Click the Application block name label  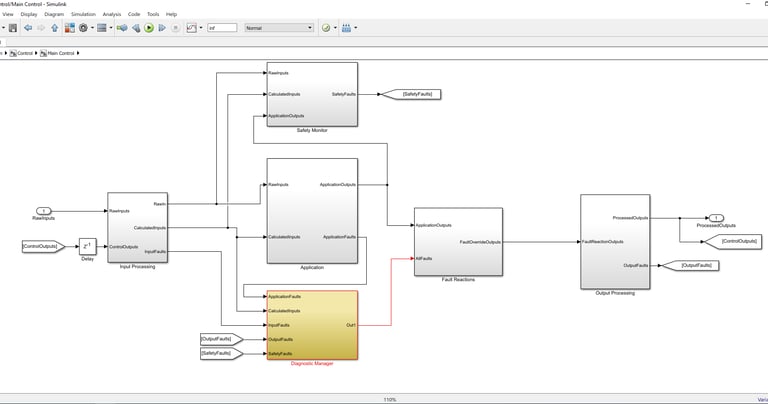(312, 267)
